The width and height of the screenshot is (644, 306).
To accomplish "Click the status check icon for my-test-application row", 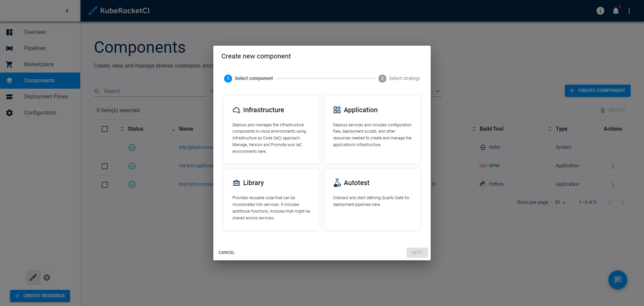I will click(132, 166).
